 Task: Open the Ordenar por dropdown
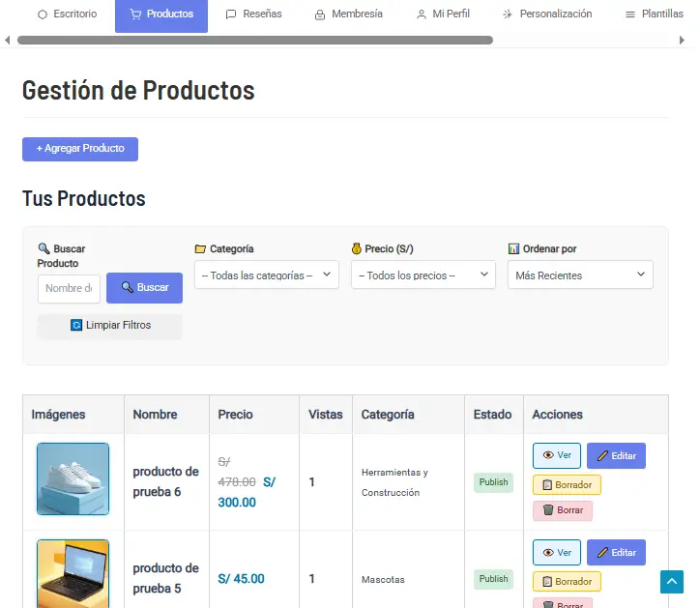click(x=580, y=275)
